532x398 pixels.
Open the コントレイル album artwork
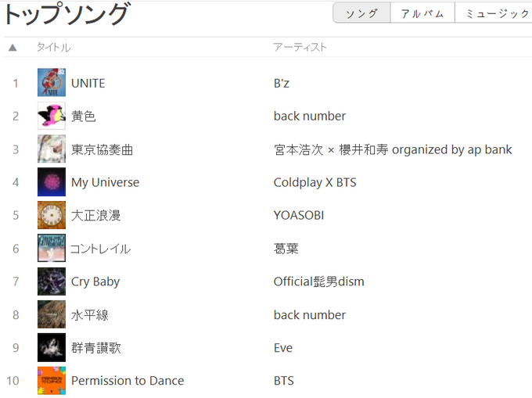52,248
